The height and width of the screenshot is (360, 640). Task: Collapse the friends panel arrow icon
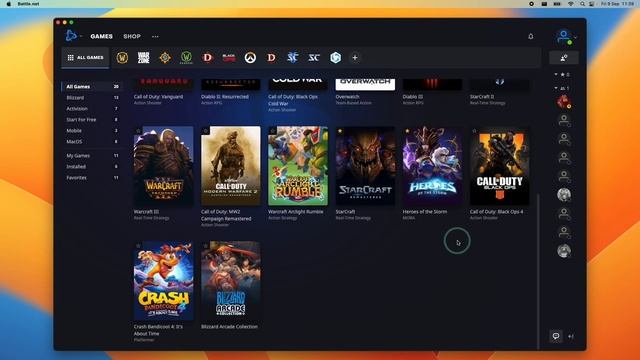[571, 336]
